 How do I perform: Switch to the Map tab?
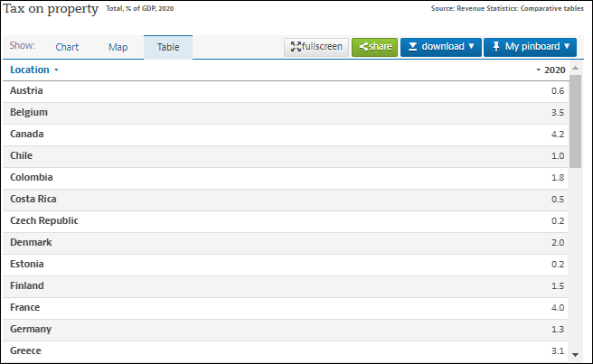point(118,47)
